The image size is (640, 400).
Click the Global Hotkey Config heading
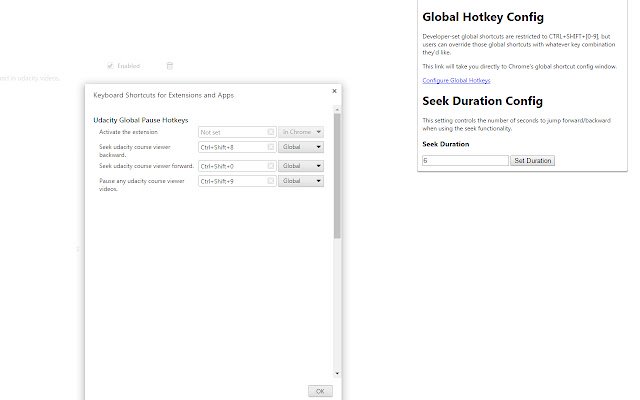click(x=483, y=17)
